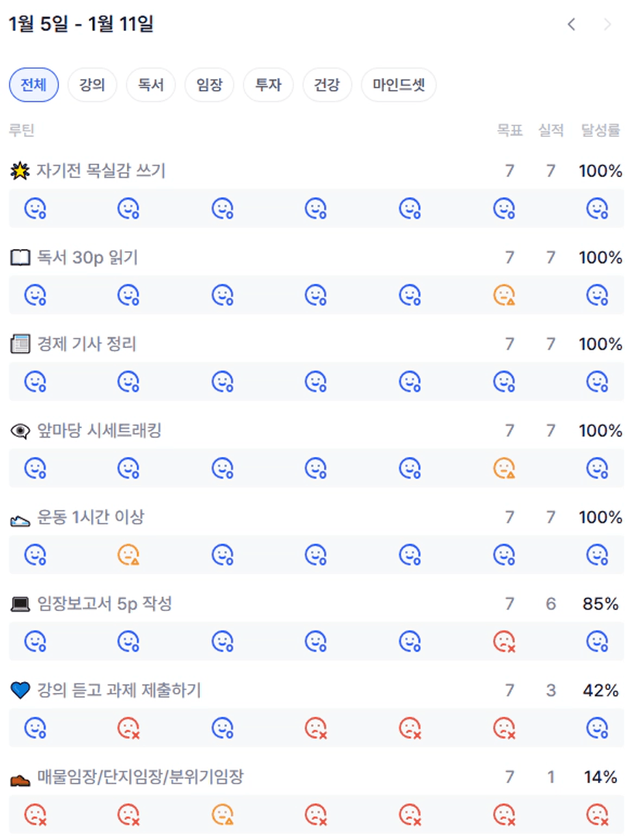This screenshot has width=640, height=840.
Task: Go to previous week with left chevron
Action: pos(571,25)
